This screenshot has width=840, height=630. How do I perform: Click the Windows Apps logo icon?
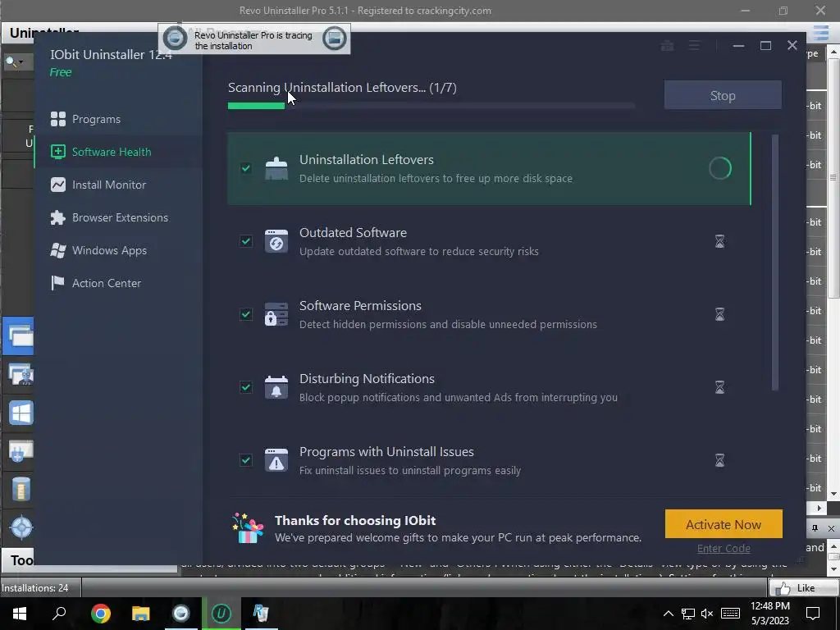coord(58,250)
